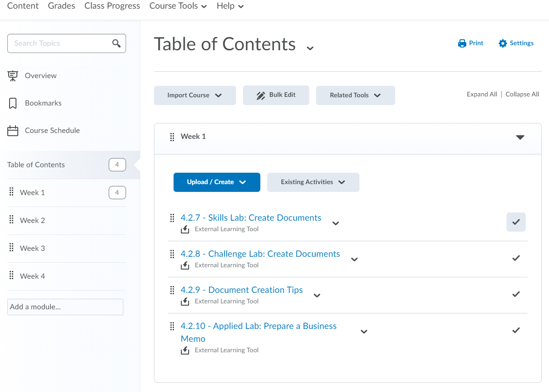
Task: Click the printer icon next to Print
Action: click(462, 43)
